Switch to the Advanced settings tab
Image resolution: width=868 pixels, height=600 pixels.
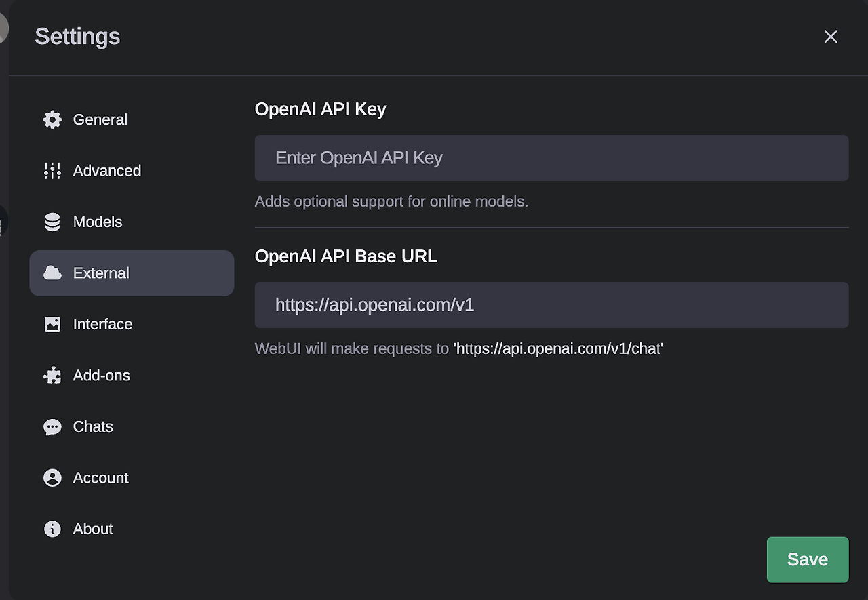[106, 171]
